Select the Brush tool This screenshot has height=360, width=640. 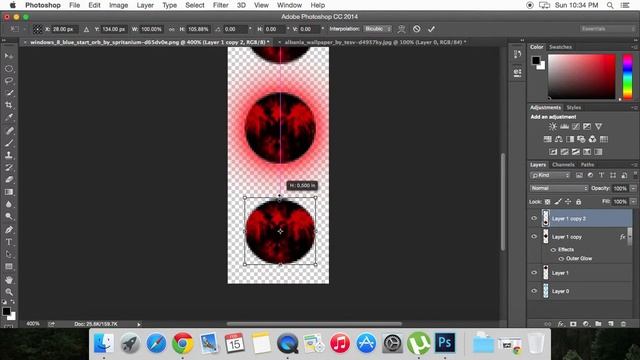(x=9, y=143)
